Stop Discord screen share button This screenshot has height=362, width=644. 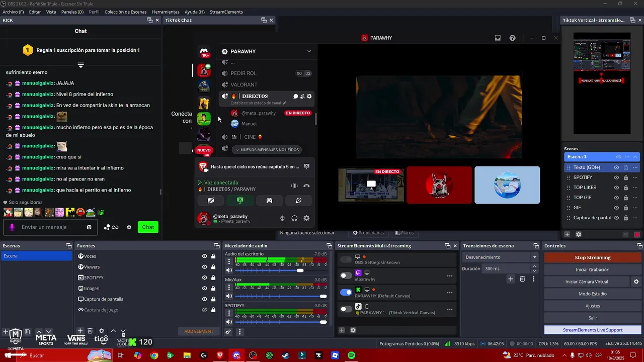[240, 200]
